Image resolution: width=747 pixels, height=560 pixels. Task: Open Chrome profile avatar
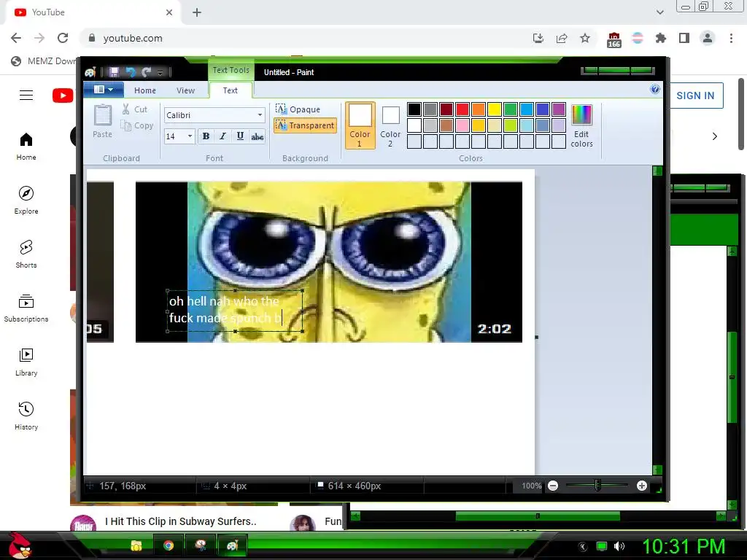pyautogui.click(x=708, y=38)
